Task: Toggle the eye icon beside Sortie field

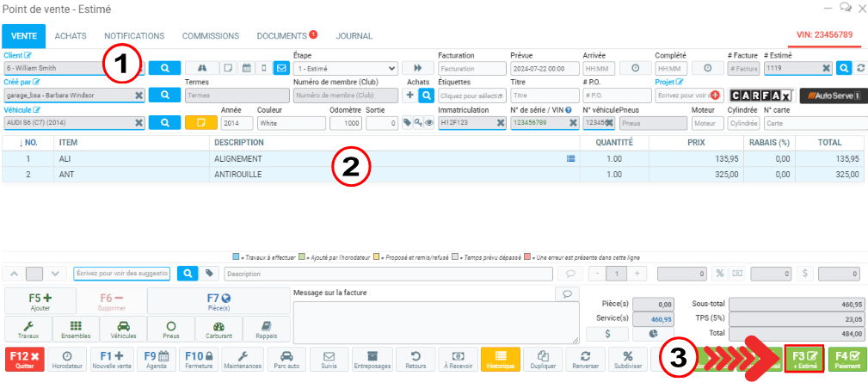Action: (428, 123)
